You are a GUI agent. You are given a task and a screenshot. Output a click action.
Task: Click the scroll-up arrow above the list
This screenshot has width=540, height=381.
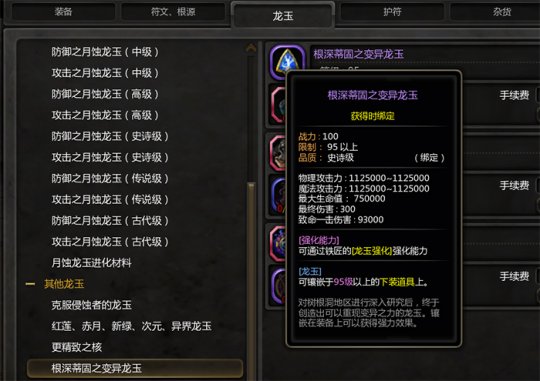tap(251, 48)
